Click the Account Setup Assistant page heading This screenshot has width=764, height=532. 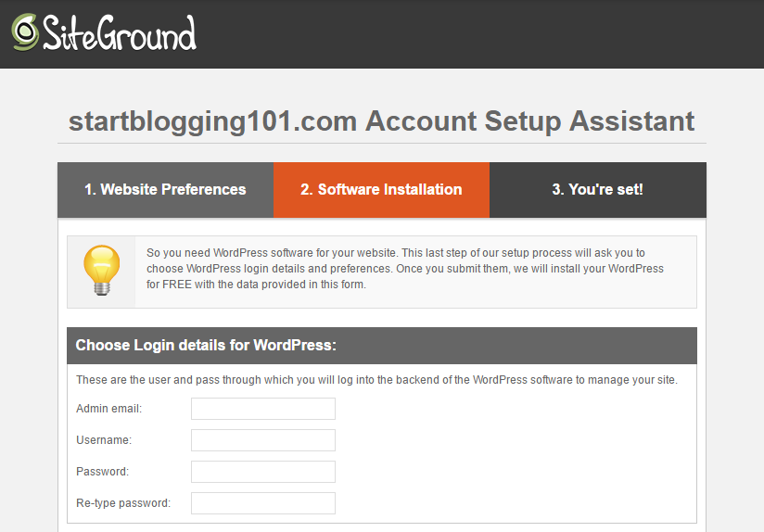click(x=381, y=120)
